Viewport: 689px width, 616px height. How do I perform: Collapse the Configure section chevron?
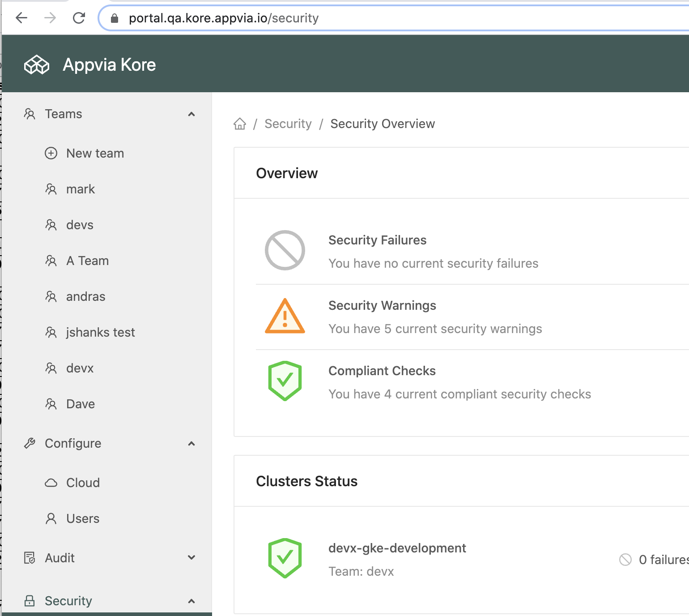click(191, 444)
